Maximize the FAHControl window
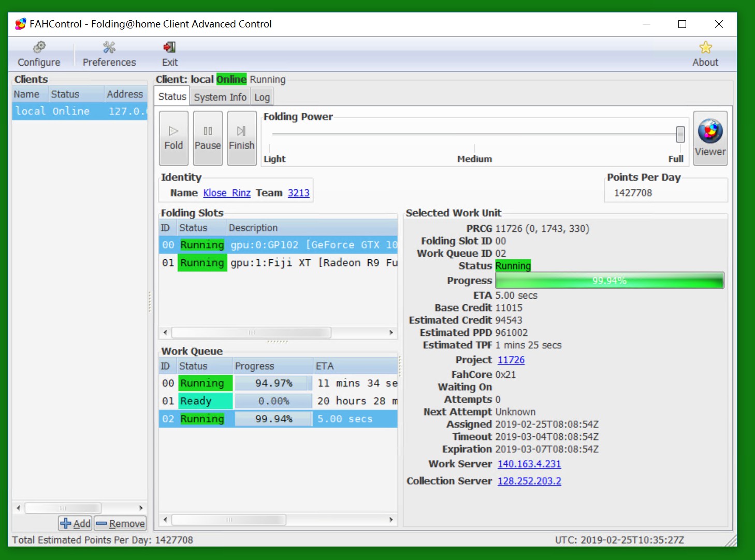This screenshot has width=755, height=560. 682,24
